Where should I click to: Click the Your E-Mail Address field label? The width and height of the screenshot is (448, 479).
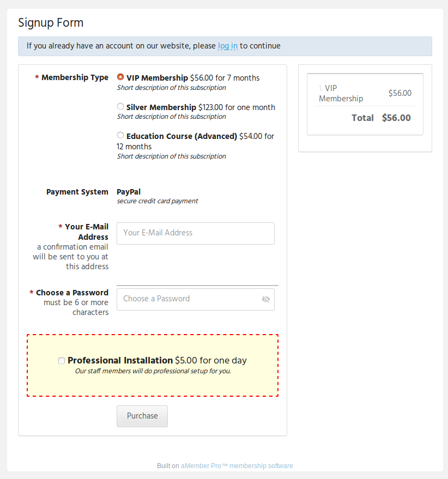(87, 232)
